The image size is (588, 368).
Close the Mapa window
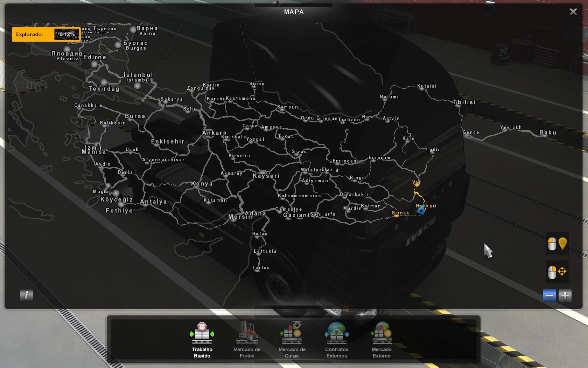[573, 12]
